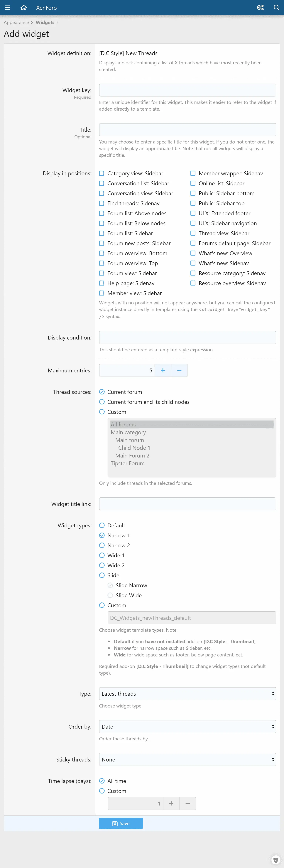
Task: Open the Appearance breadcrumb link
Action: tap(16, 23)
